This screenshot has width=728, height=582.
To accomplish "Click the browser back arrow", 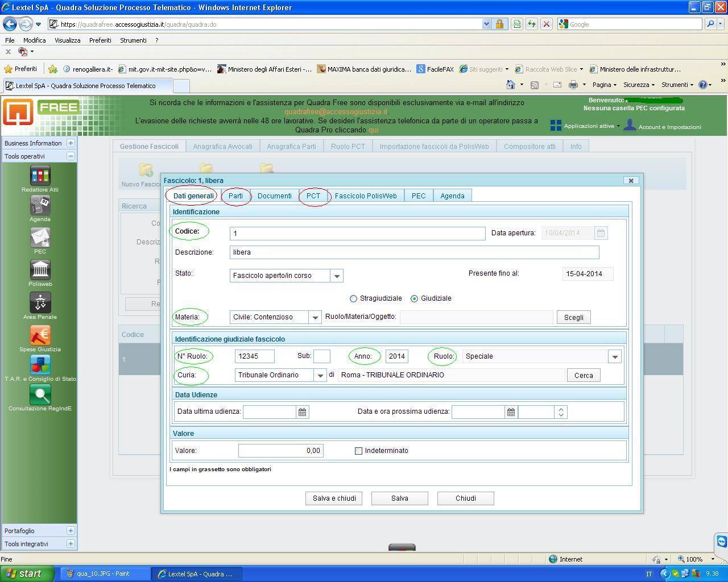I will point(10,24).
